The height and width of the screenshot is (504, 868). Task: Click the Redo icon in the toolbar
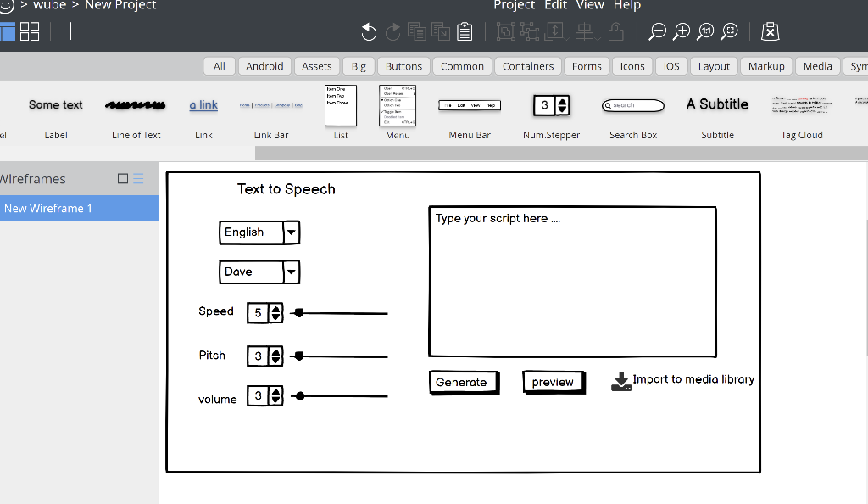click(x=392, y=31)
